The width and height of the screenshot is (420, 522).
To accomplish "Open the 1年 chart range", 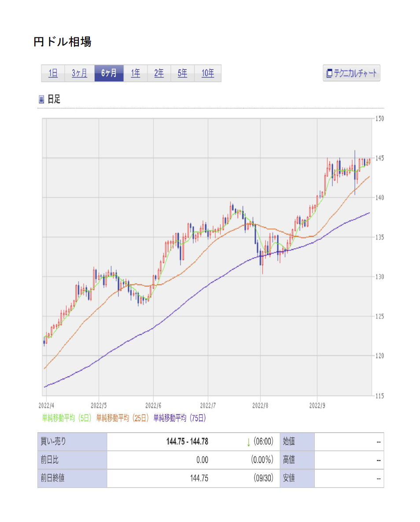I will coord(136,73).
